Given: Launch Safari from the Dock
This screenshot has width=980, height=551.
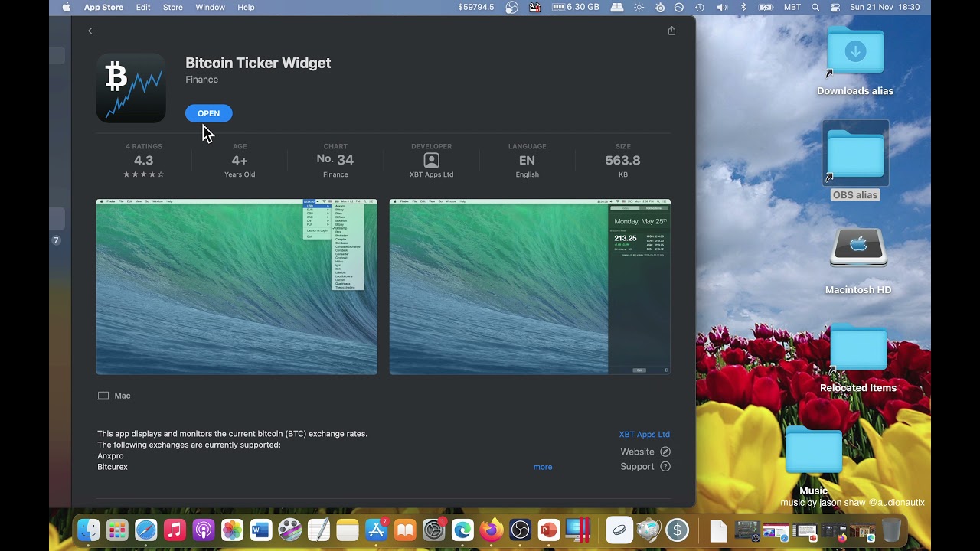Looking at the screenshot, I should tap(146, 530).
